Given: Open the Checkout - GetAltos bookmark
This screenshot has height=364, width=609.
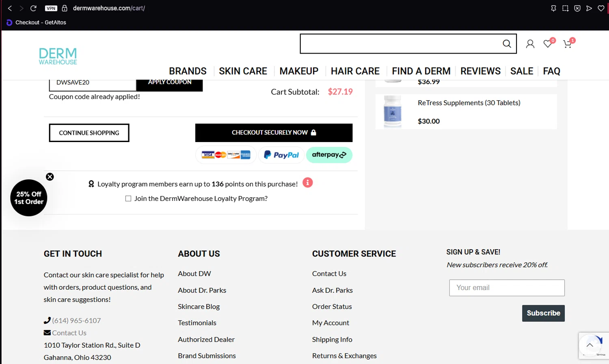Looking at the screenshot, I should (x=36, y=23).
